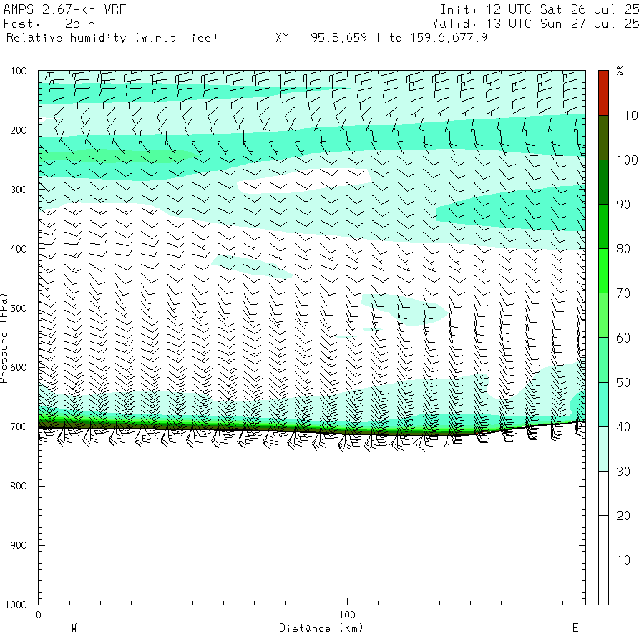The image size is (644, 644).
Task: Select the teal 40-50 colorbar segment
Action: 603,404
